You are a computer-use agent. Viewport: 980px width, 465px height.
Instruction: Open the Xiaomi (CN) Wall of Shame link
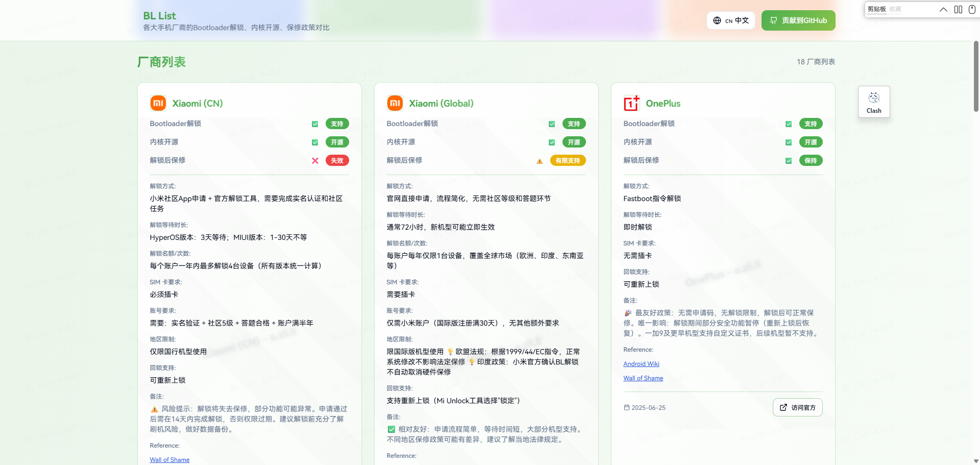coord(169,460)
